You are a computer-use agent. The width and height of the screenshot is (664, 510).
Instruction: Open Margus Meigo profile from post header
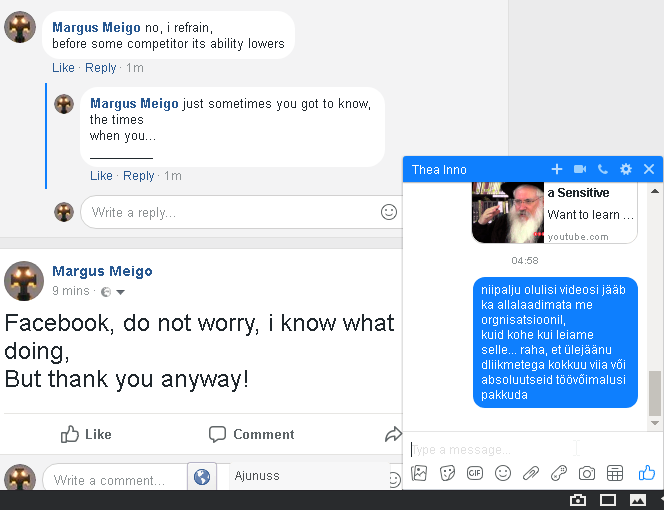coord(102,271)
